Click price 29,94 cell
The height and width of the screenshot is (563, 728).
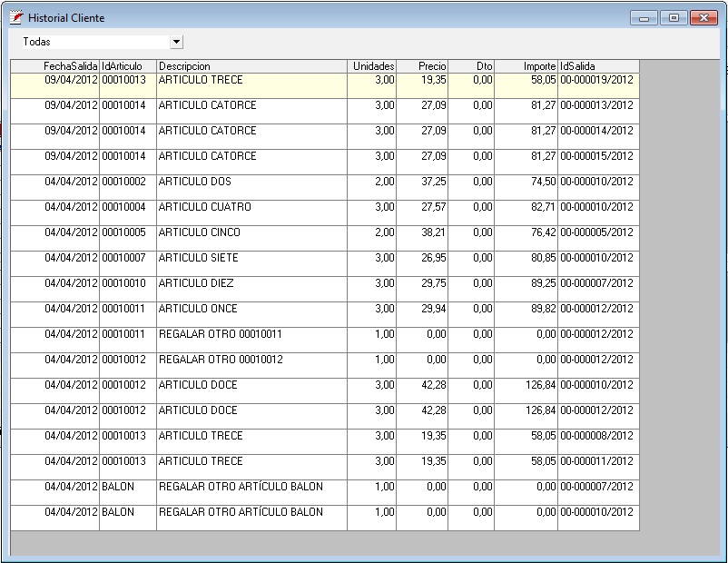coord(422,314)
